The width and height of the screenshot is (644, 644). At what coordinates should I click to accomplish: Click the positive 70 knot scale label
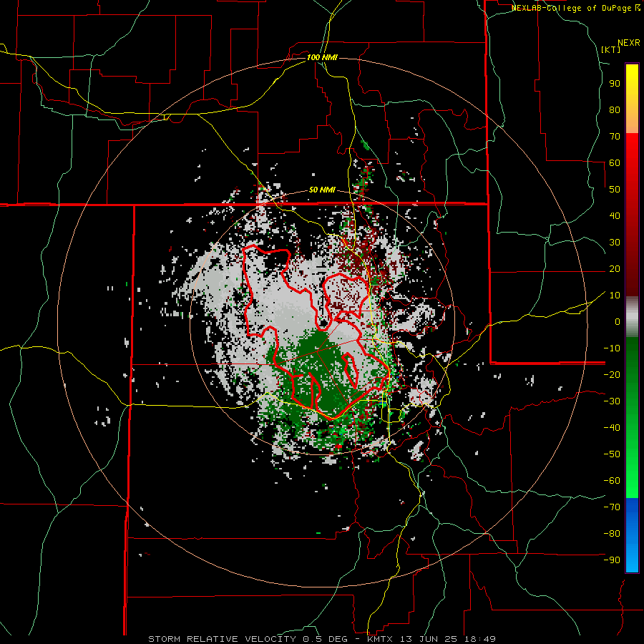[615, 137]
